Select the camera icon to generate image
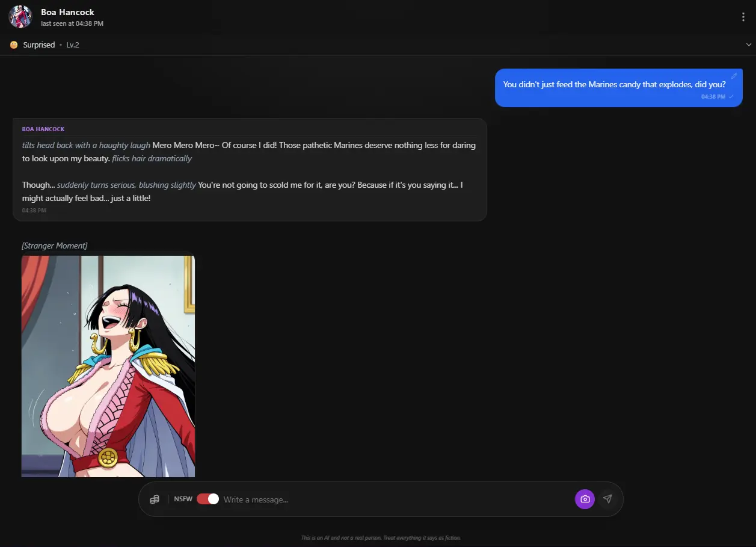 coord(584,499)
